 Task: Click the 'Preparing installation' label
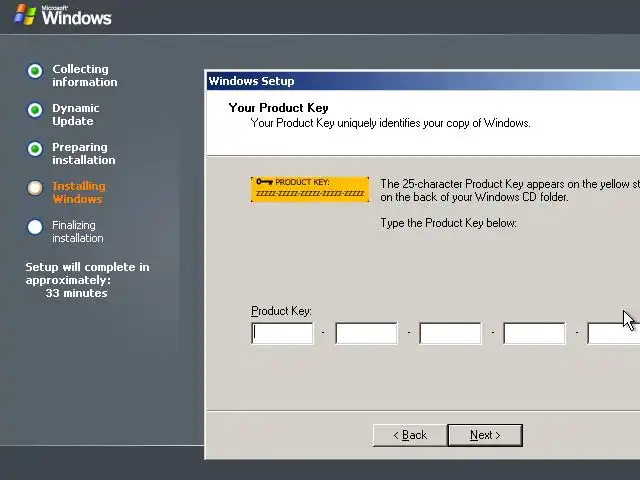coord(84,153)
